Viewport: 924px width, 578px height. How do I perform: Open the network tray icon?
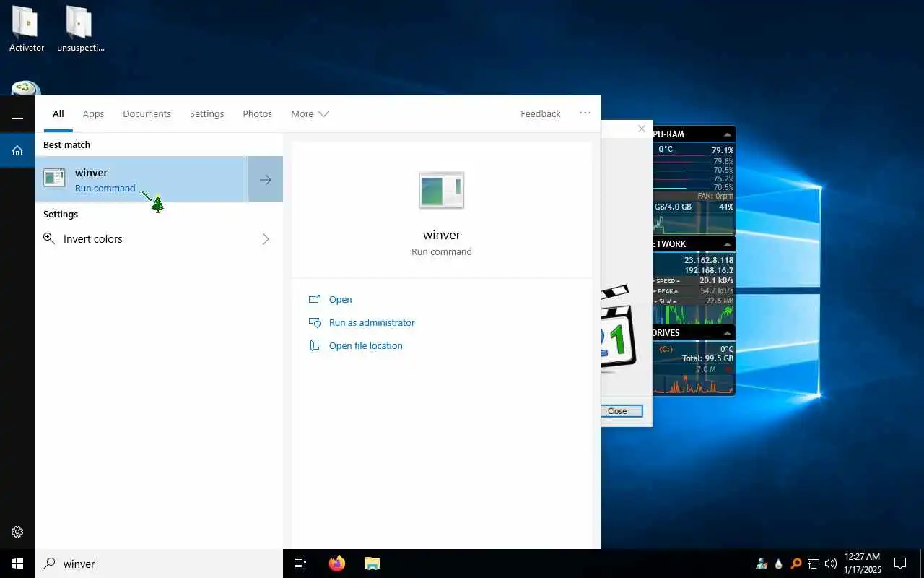click(x=814, y=564)
